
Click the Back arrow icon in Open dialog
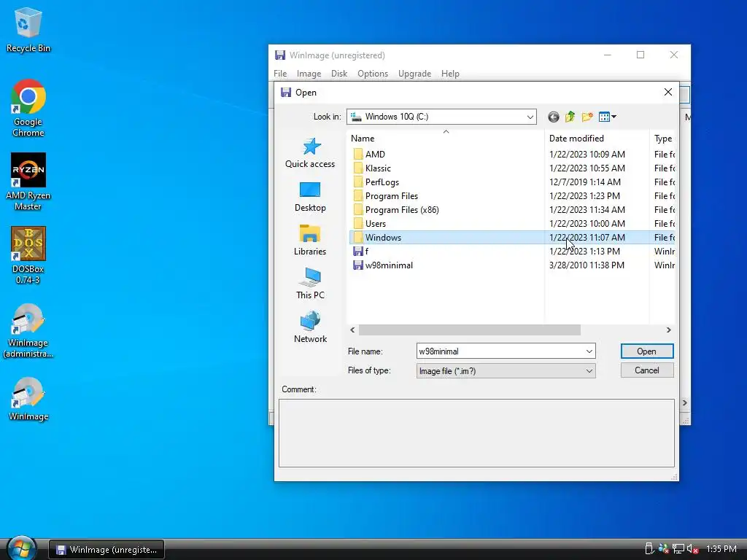tap(553, 117)
